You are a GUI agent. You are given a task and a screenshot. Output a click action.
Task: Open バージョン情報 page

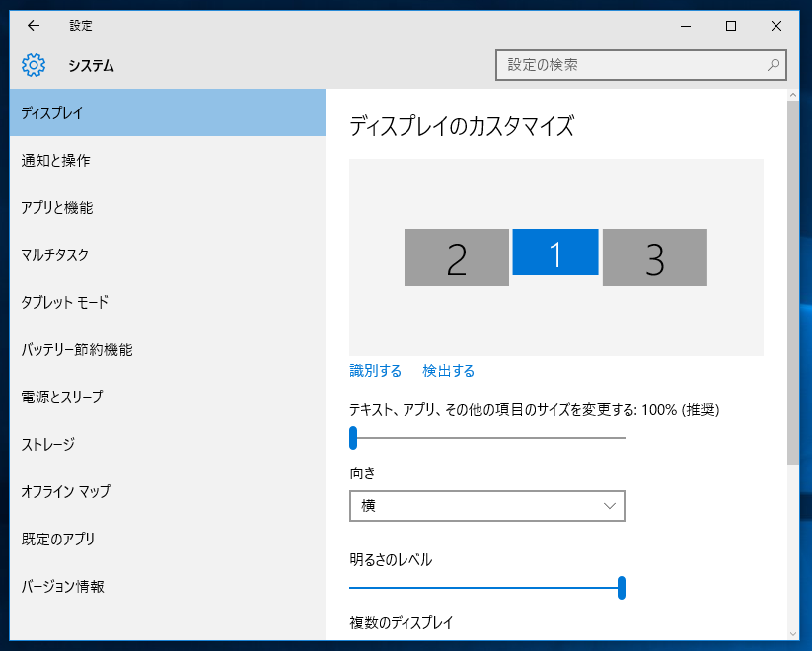(x=168, y=586)
